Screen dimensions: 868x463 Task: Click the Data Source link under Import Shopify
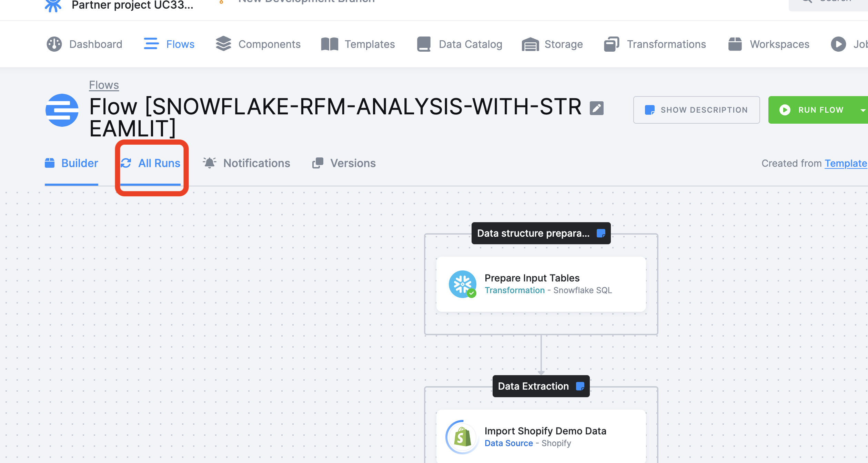pos(509,443)
